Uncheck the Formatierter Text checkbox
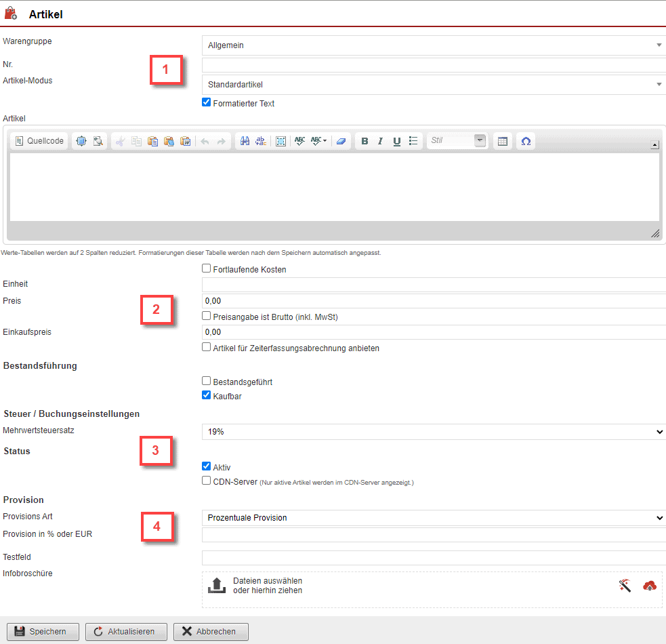This screenshot has width=666, height=644. tap(207, 103)
